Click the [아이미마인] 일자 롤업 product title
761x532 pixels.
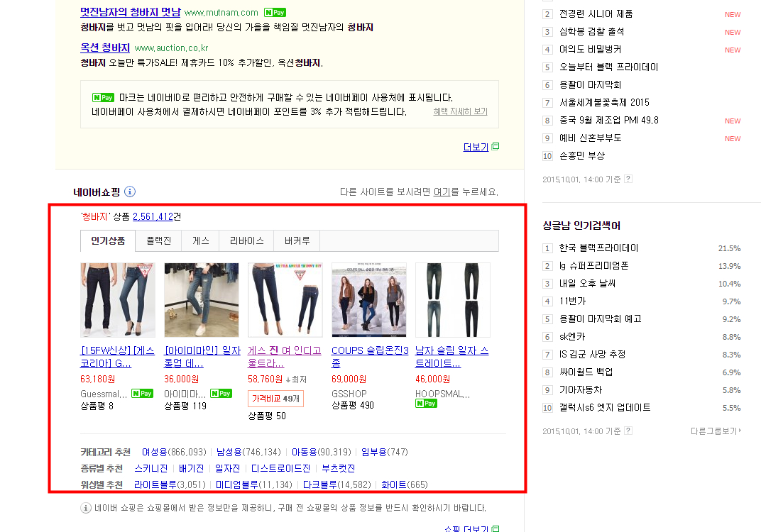click(202, 357)
